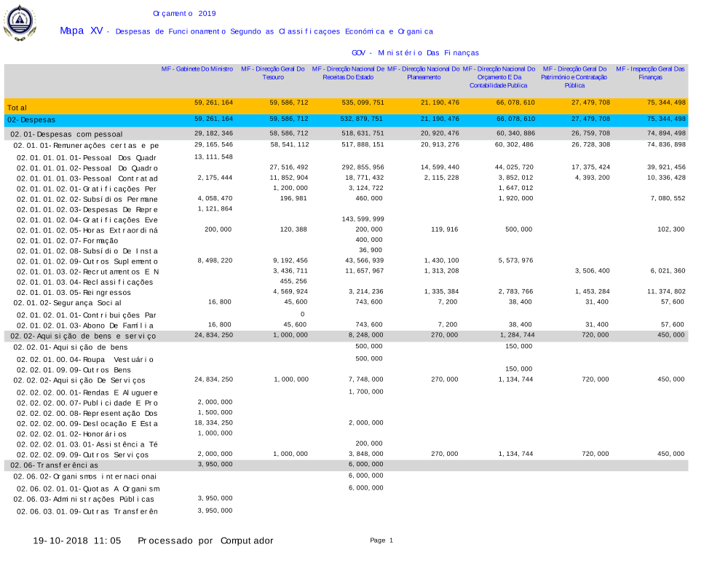Click the orange Total row label
The height and width of the screenshot is (563, 728).
(x=17, y=107)
